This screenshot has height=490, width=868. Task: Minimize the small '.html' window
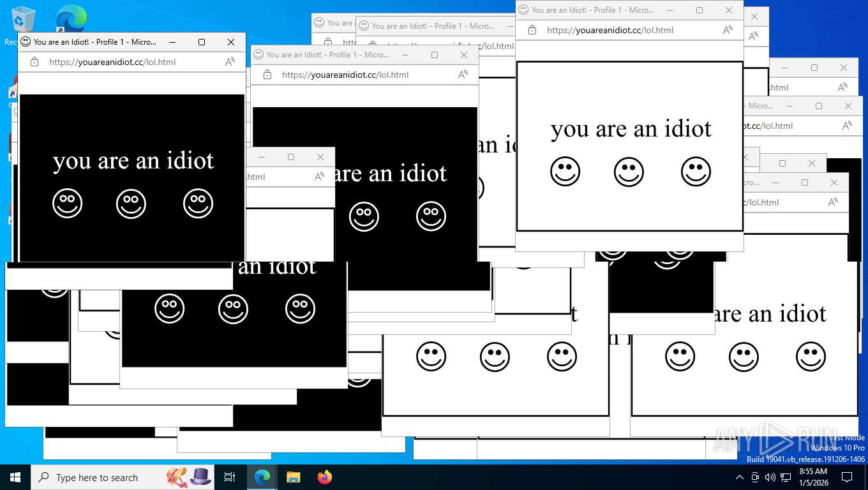coord(262,157)
